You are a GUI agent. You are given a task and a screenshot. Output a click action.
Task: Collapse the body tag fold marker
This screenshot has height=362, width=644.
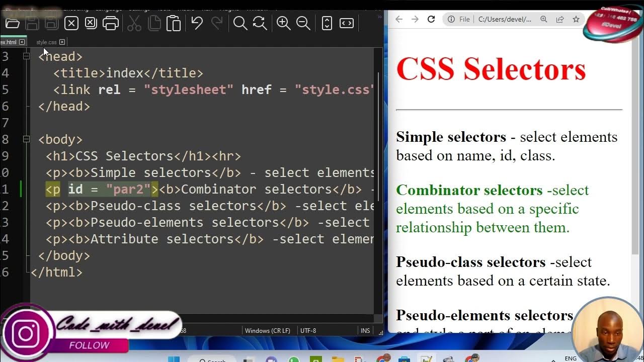26,139
